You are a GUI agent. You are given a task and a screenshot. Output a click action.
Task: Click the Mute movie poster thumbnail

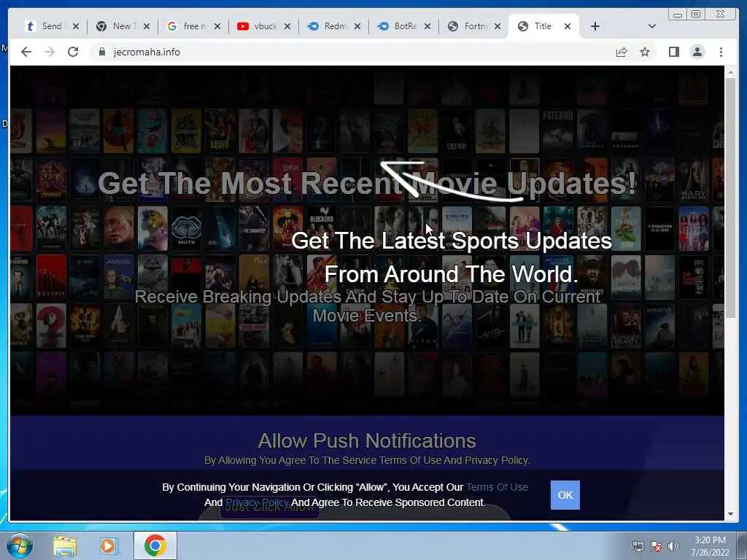[186, 228]
